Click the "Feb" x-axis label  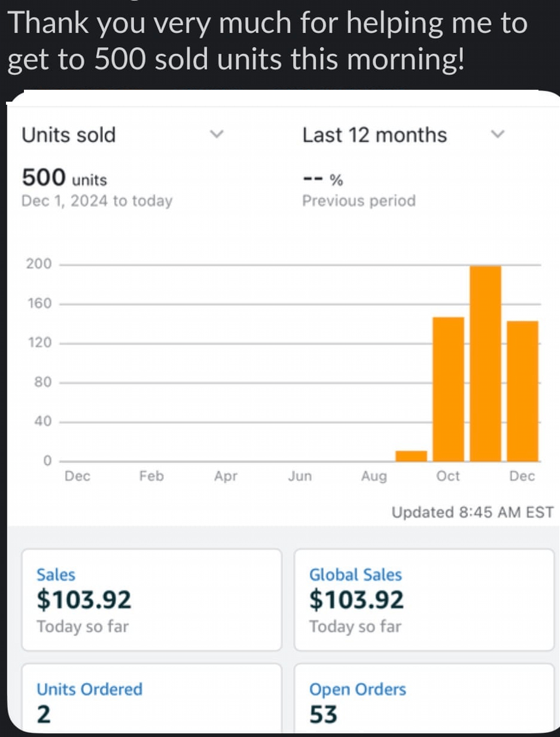click(x=151, y=476)
